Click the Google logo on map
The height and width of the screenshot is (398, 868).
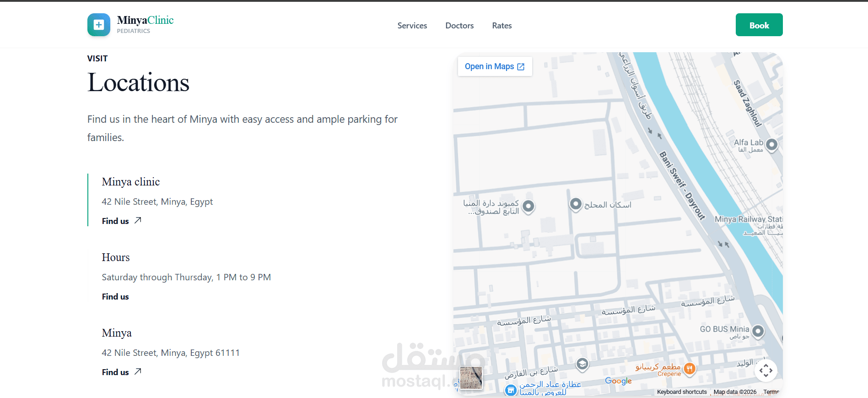click(x=618, y=381)
